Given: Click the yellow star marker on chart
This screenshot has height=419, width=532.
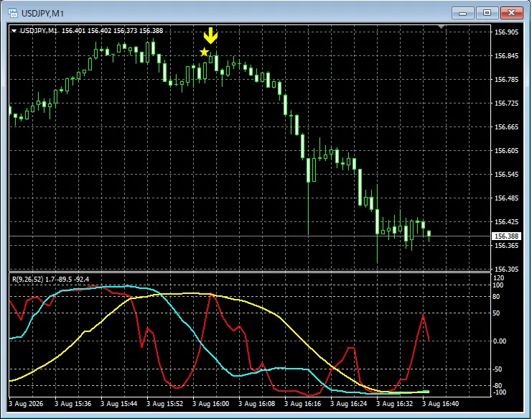Looking at the screenshot, I should pyautogui.click(x=204, y=52).
